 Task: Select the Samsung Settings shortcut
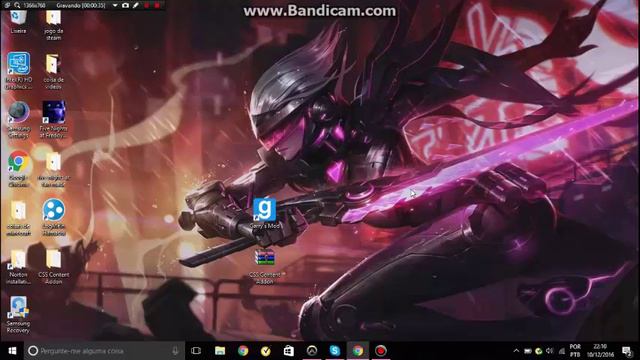click(x=18, y=120)
